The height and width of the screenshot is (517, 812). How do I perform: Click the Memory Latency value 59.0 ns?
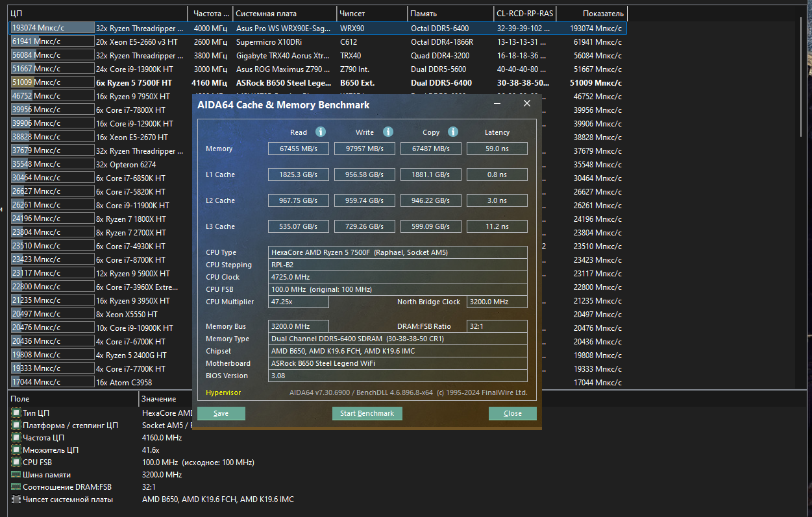tap(497, 149)
